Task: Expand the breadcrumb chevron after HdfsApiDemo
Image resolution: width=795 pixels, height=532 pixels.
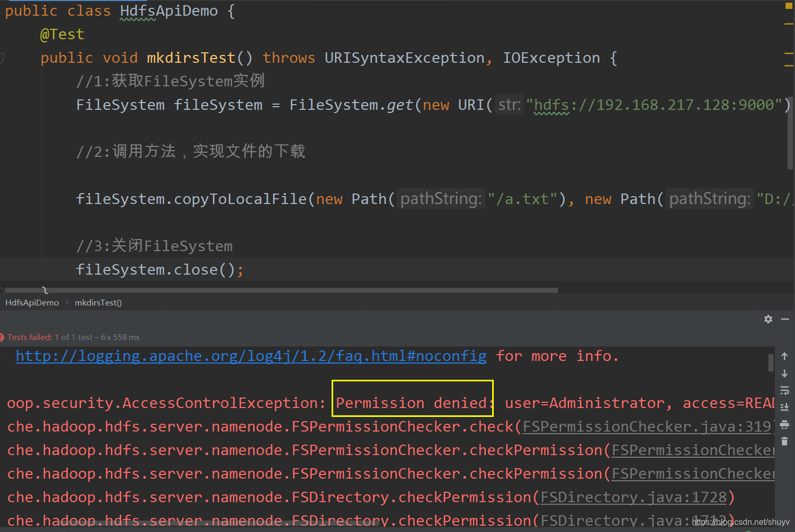Action: click(x=67, y=302)
